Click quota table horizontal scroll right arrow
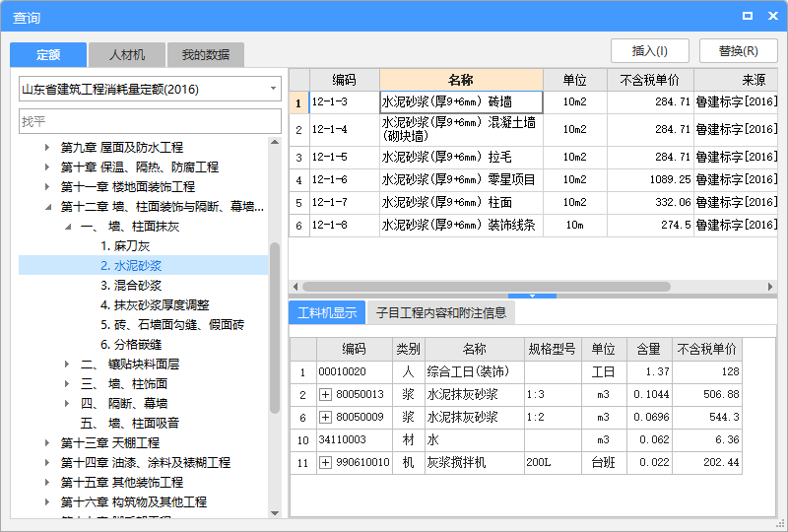The width and height of the screenshot is (788, 532). point(770,287)
